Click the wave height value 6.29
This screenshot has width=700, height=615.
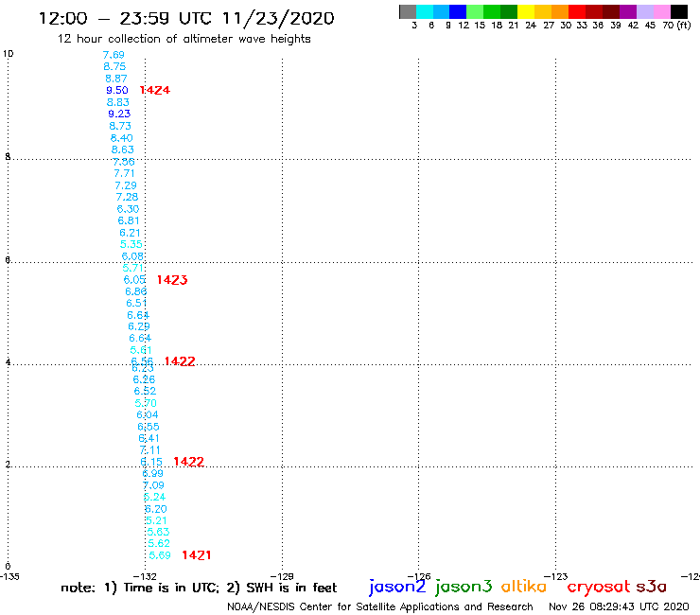pyautogui.click(x=139, y=326)
